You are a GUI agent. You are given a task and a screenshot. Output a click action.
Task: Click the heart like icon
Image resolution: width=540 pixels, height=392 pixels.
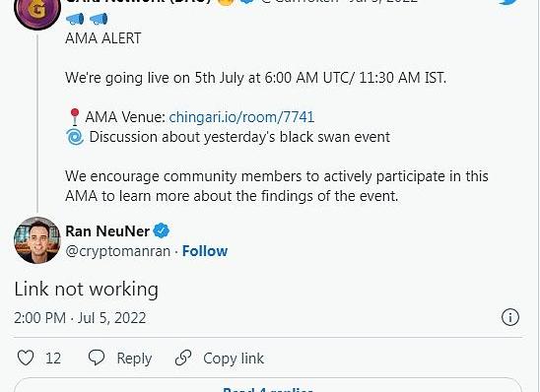tap(26, 358)
